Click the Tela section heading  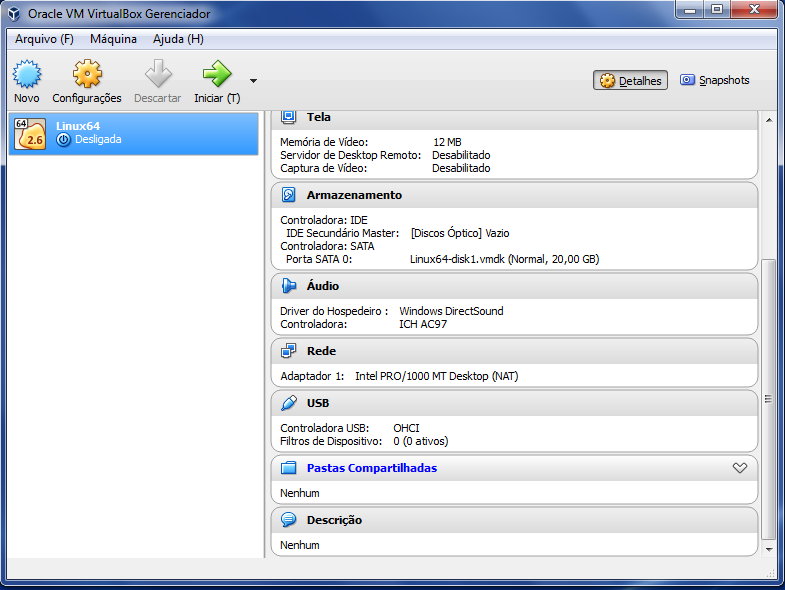(x=318, y=117)
